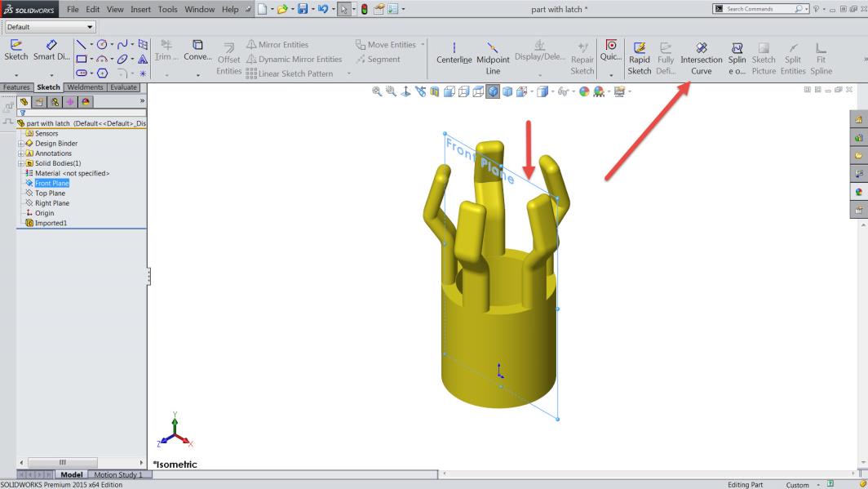Select the Corner Rectangle tool
Screen dimensions: 868x489
tap(81, 59)
